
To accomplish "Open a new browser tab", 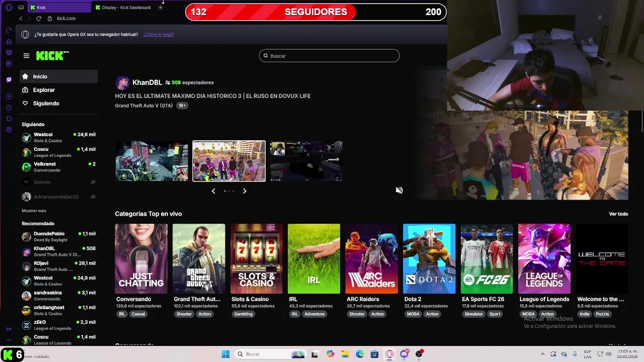I will (x=160, y=8).
